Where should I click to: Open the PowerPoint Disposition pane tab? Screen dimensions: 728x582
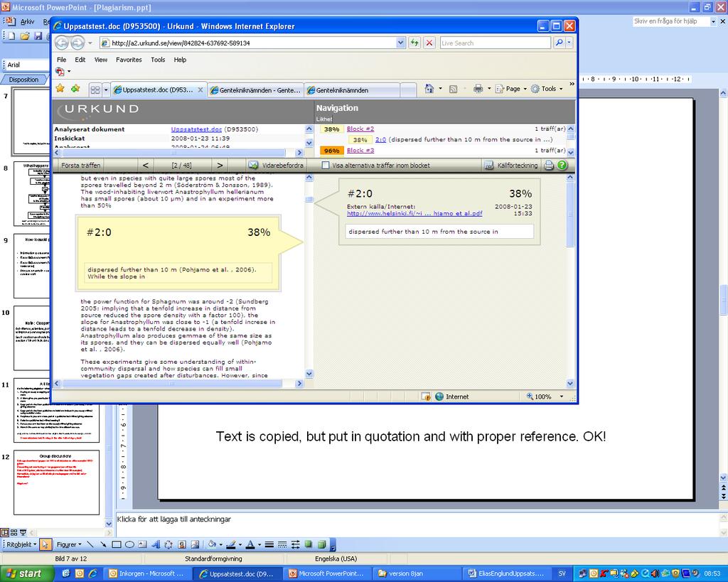click(x=24, y=80)
